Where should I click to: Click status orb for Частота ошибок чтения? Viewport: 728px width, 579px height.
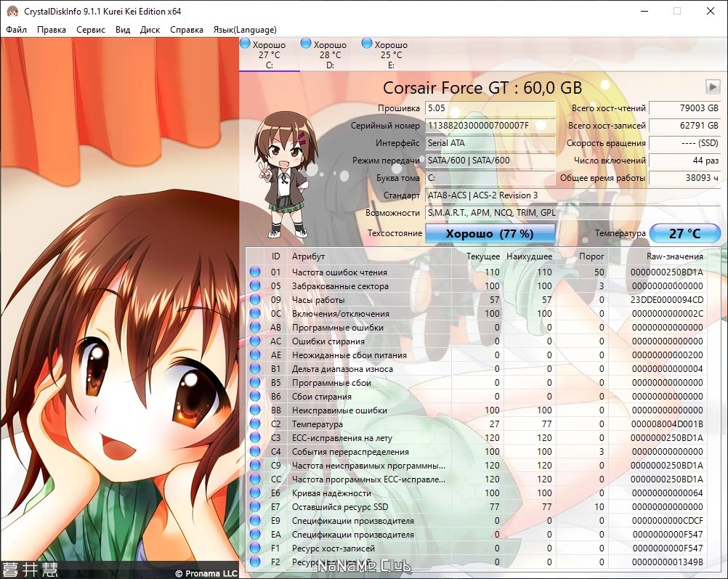255,272
